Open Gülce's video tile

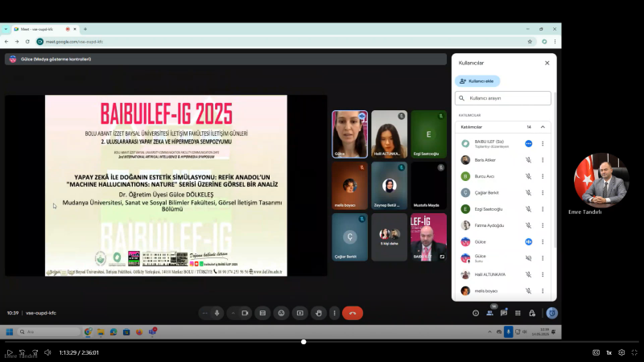[349, 134]
